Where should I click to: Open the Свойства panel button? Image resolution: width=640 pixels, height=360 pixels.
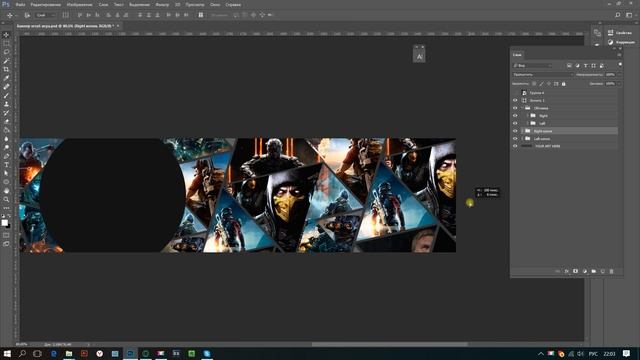620,33
